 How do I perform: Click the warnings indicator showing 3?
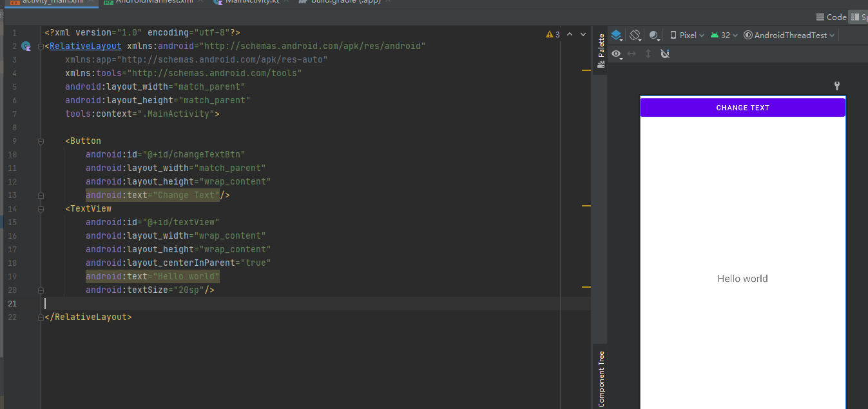[x=553, y=34]
